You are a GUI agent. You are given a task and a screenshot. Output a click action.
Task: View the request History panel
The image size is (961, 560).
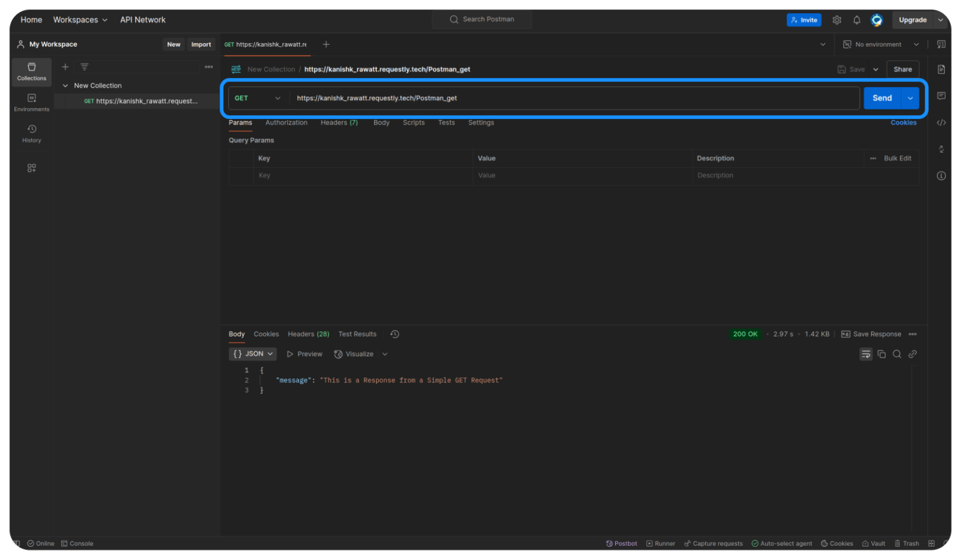(x=31, y=133)
